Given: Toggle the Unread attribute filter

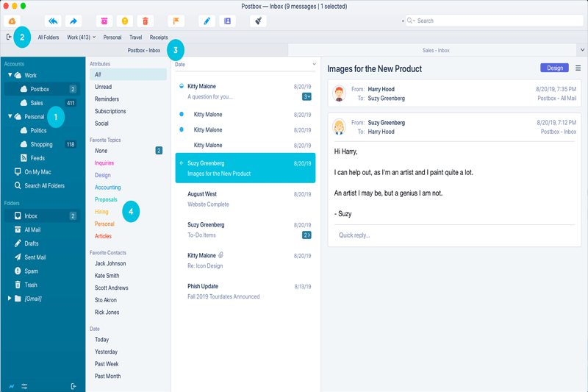Looking at the screenshot, I should point(104,87).
